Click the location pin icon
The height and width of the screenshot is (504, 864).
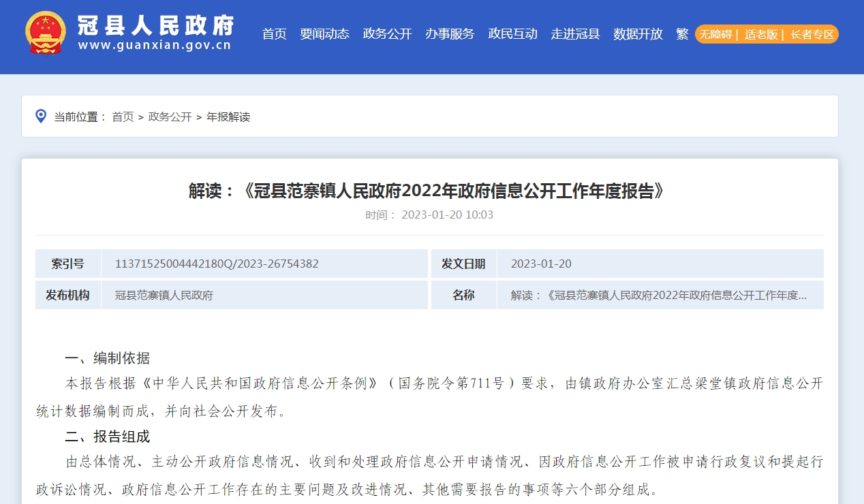(x=41, y=116)
